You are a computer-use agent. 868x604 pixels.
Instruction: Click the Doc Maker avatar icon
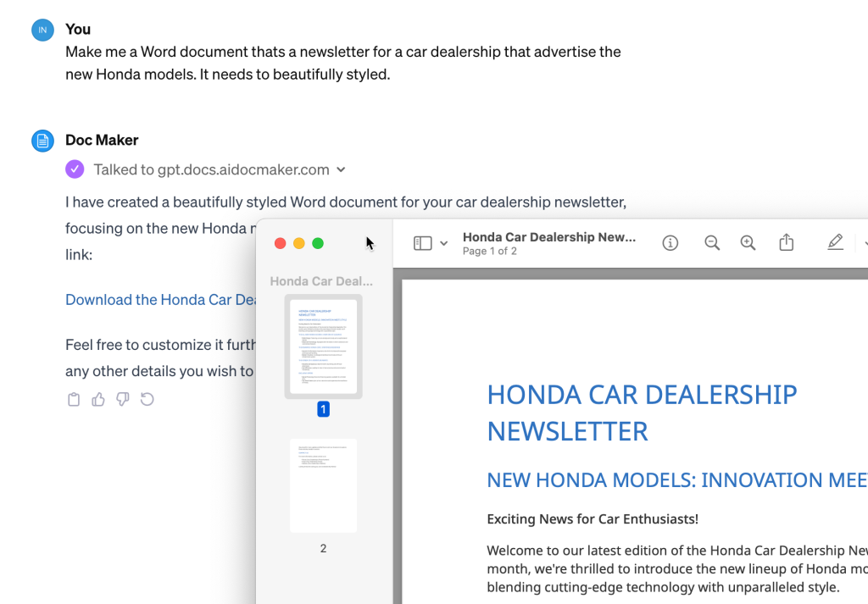pos(42,141)
